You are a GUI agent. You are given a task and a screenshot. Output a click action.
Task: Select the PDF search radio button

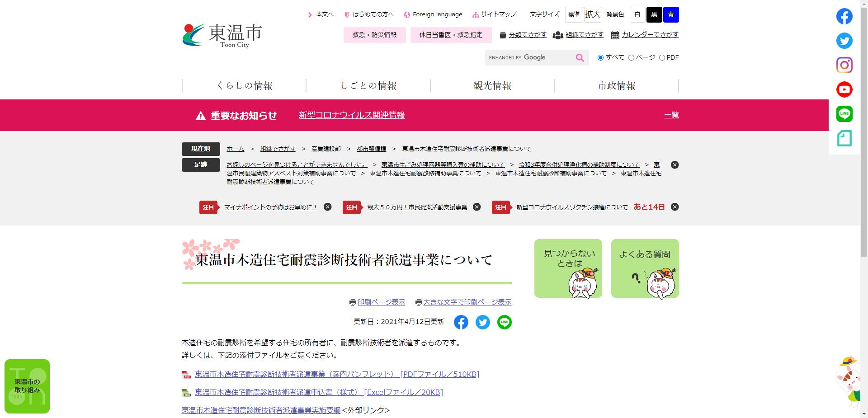coord(662,57)
